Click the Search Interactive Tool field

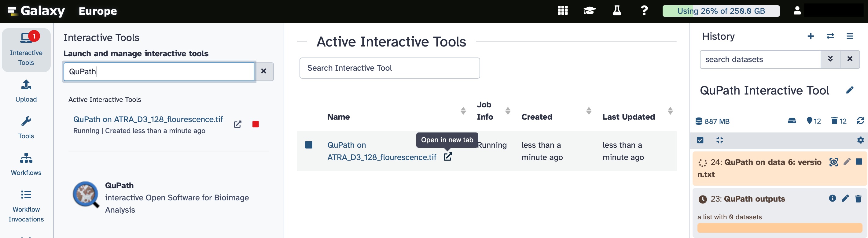pos(390,68)
